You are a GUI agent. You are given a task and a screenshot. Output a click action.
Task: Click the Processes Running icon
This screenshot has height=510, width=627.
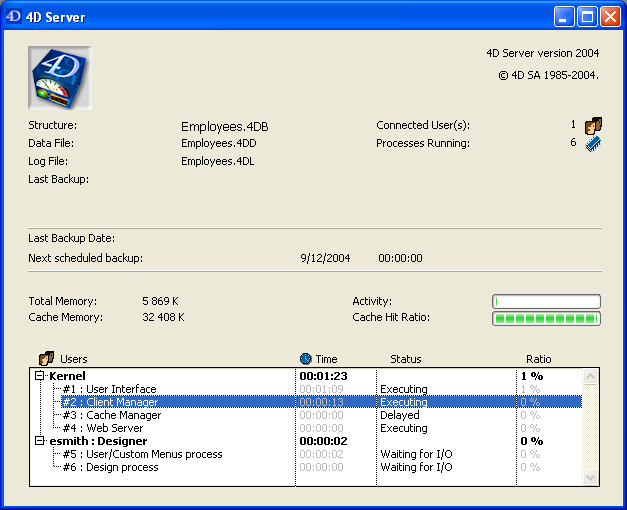tap(593, 144)
